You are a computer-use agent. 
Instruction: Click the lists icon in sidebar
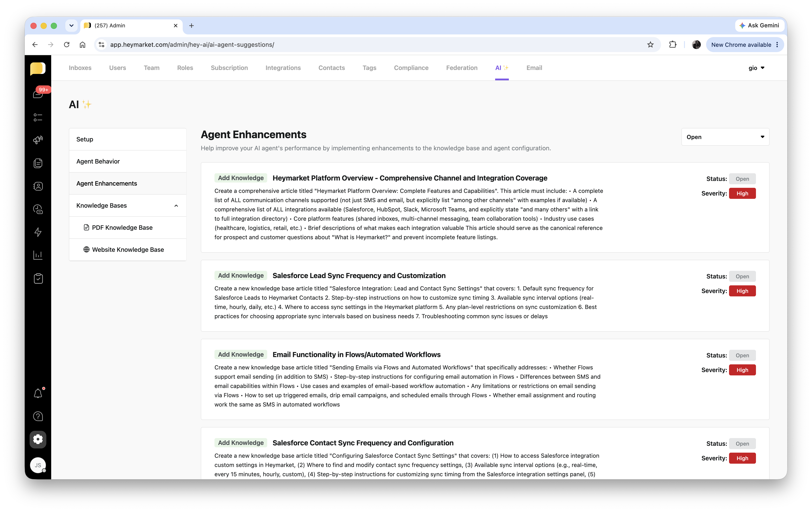point(38,117)
